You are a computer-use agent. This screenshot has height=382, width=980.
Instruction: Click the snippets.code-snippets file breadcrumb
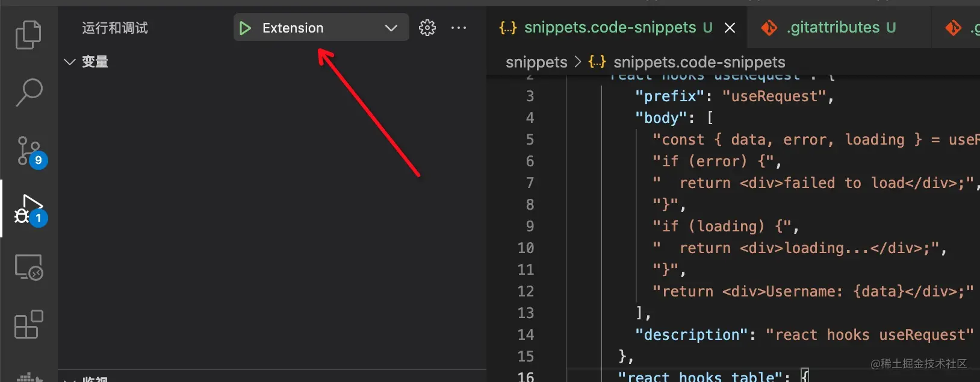click(x=698, y=62)
